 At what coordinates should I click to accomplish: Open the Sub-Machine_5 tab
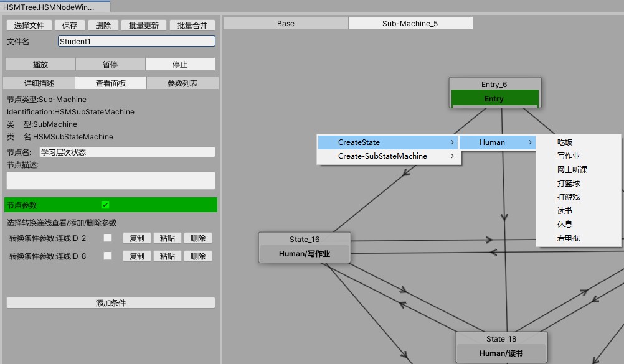pos(410,24)
